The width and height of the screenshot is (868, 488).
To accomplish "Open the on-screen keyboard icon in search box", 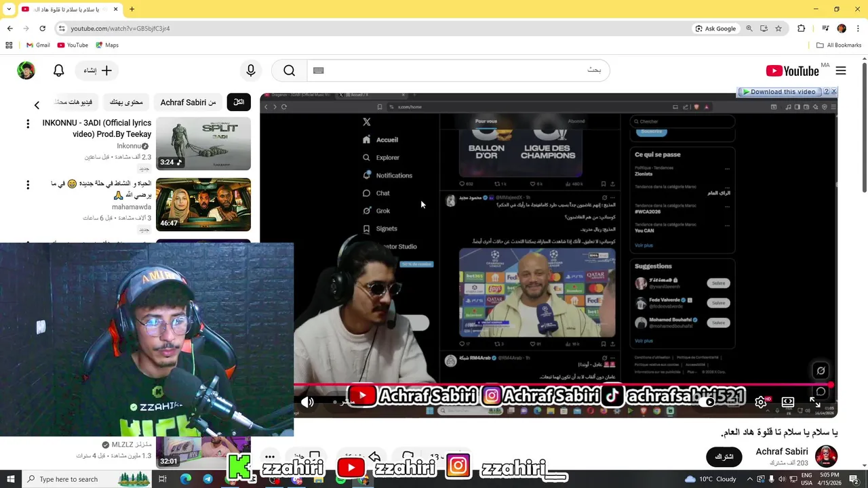I will tap(319, 70).
